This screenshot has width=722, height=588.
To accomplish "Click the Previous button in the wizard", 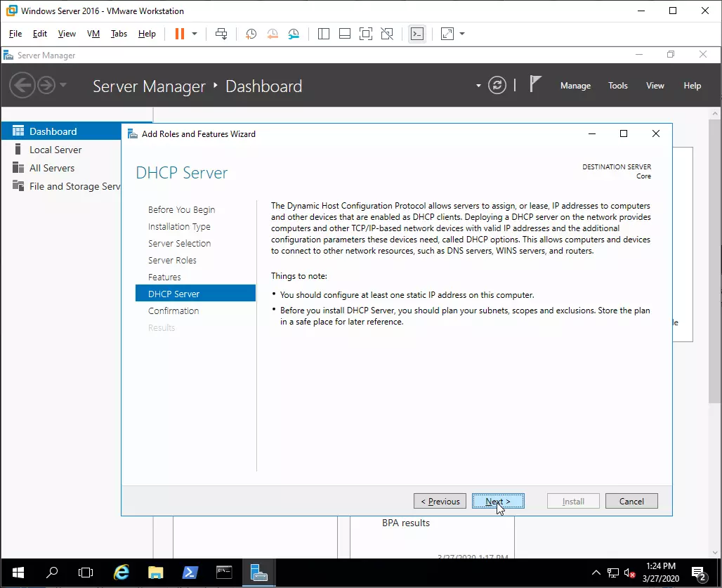I will pos(440,501).
